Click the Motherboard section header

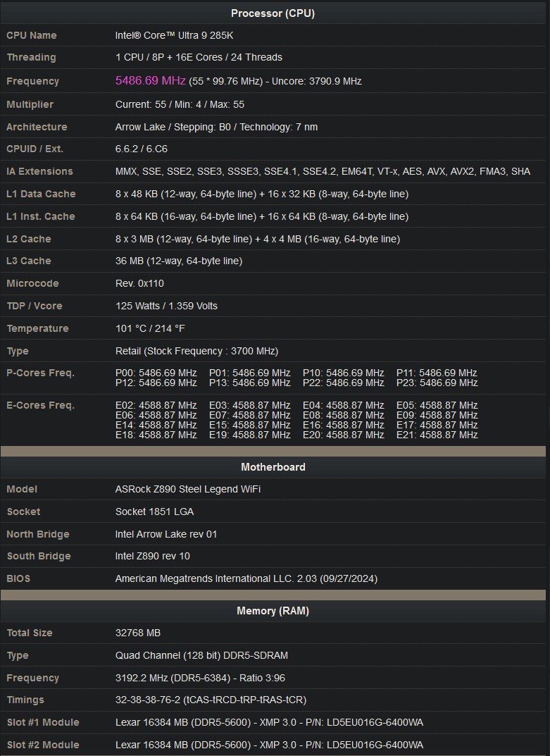[273, 466]
